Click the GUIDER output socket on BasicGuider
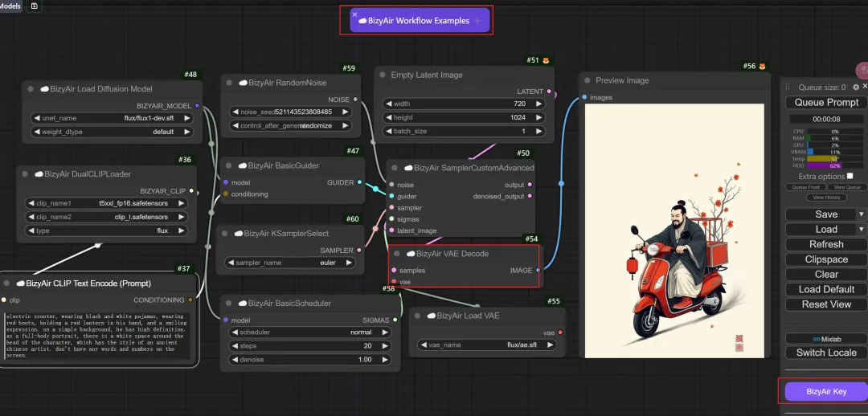Viewport: 868px width, 416px height. coord(359,182)
